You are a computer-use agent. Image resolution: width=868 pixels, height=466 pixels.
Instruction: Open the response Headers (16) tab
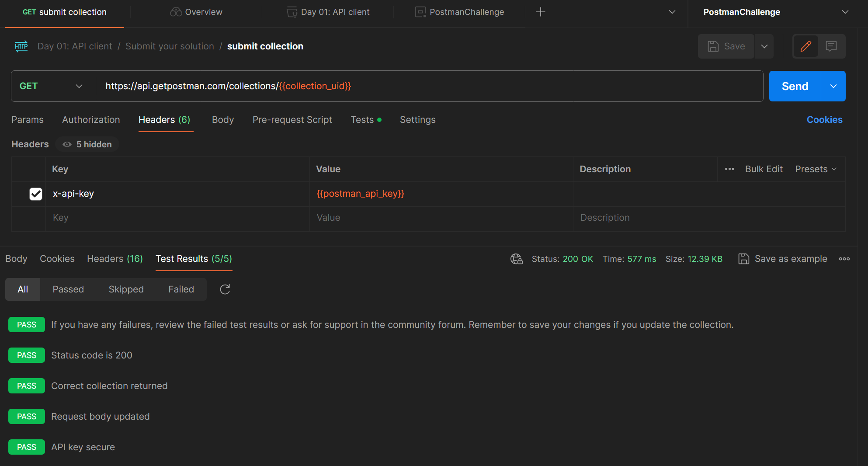(x=115, y=259)
